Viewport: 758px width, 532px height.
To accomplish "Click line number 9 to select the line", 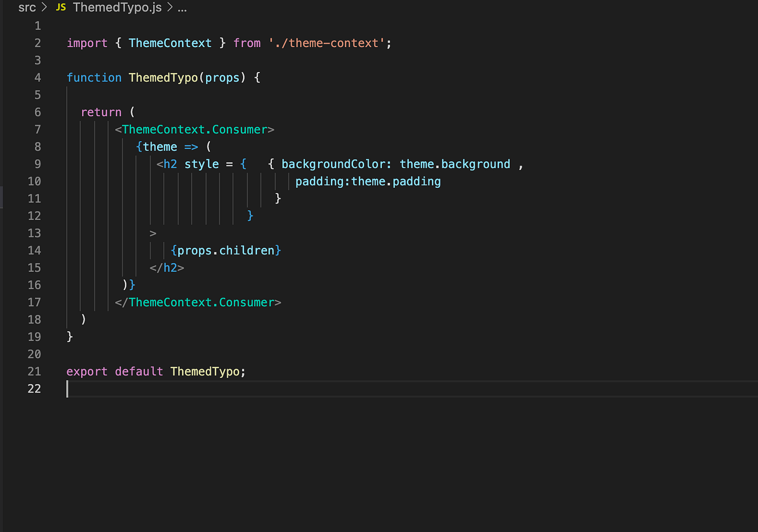I will click(x=37, y=163).
